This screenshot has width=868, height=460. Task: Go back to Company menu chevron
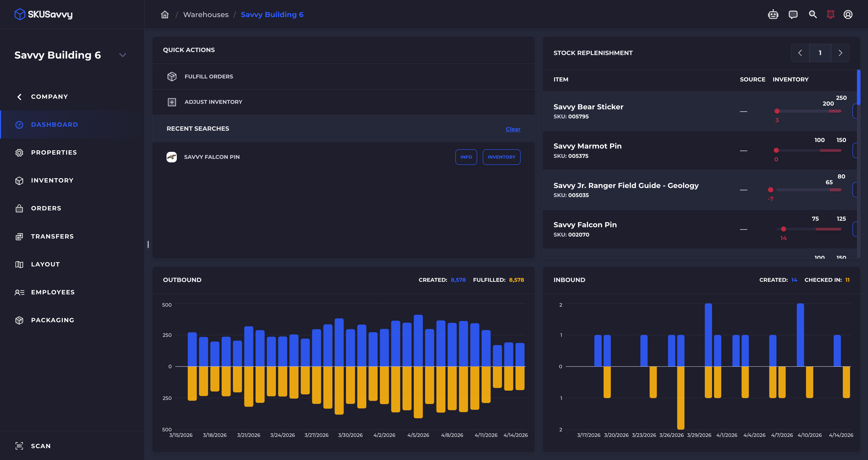[x=20, y=97]
